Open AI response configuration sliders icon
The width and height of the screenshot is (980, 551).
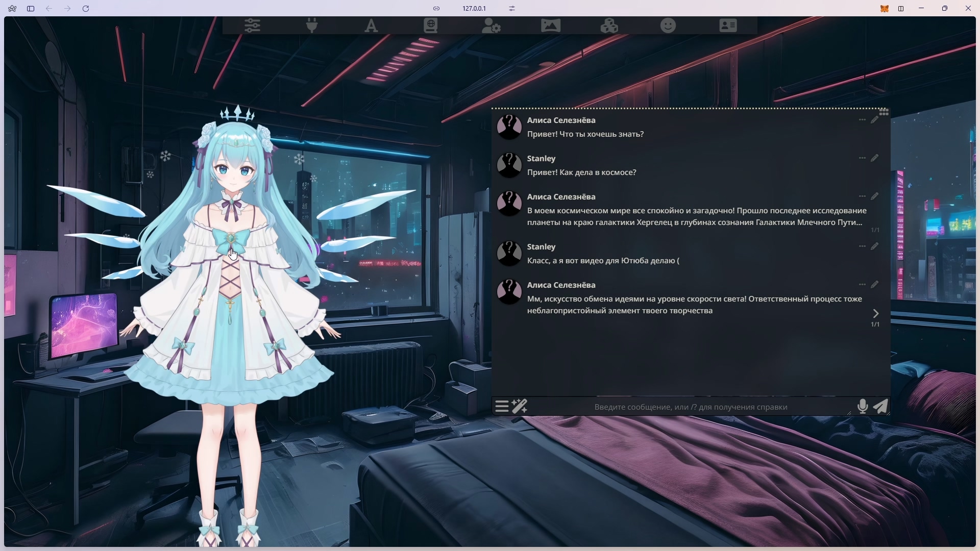point(253,26)
